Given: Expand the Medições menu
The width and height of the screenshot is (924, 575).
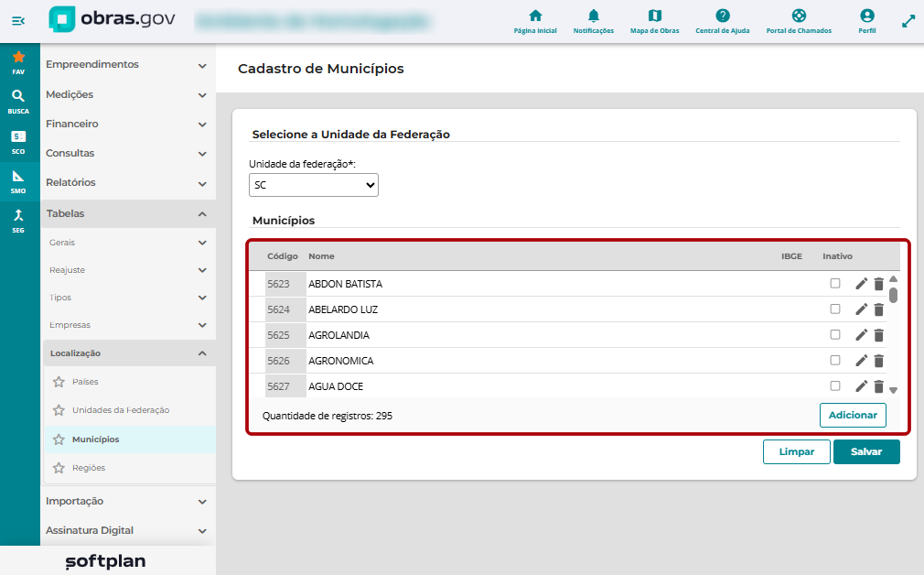Looking at the screenshot, I should pos(127,94).
